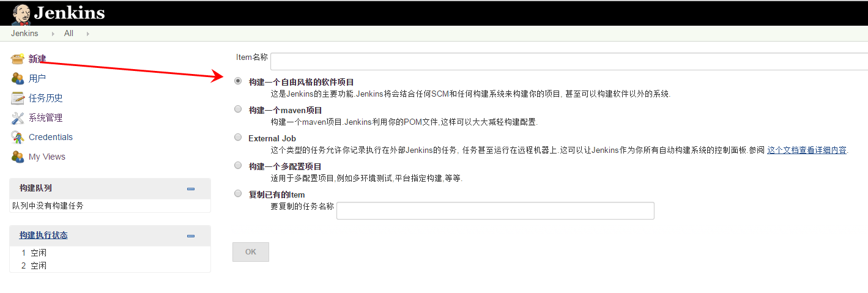
Task: Open the 新建 sidebar link
Action: (x=37, y=59)
